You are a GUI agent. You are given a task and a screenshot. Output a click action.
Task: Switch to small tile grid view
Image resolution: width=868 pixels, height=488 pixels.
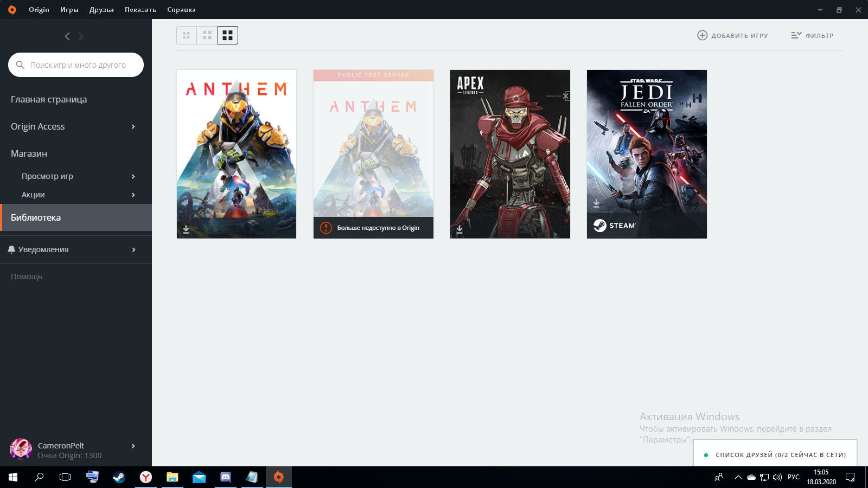(186, 35)
